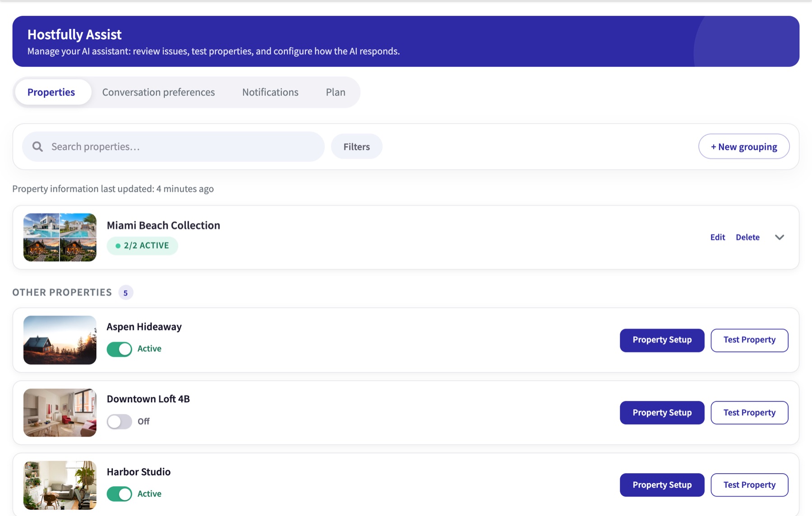Click Test Property for Downtown Loft 4B
Image resolution: width=812 pixels, height=516 pixels.
(749, 413)
